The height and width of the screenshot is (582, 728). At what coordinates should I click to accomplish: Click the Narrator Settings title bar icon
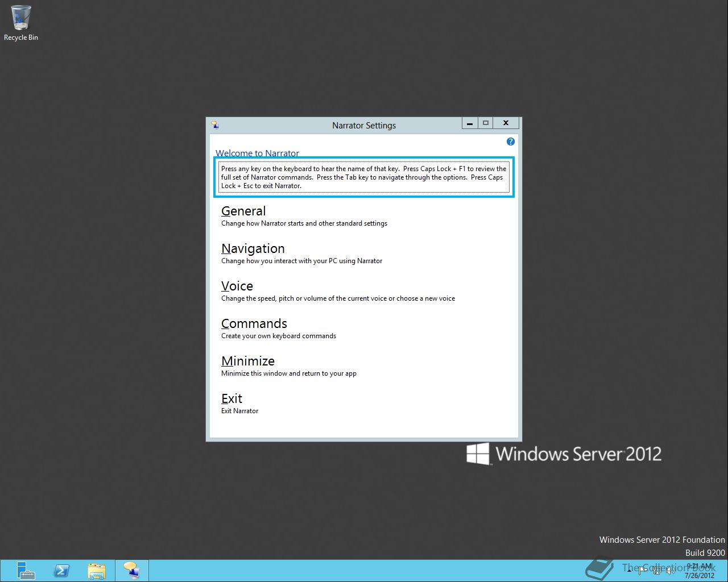point(215,125)
